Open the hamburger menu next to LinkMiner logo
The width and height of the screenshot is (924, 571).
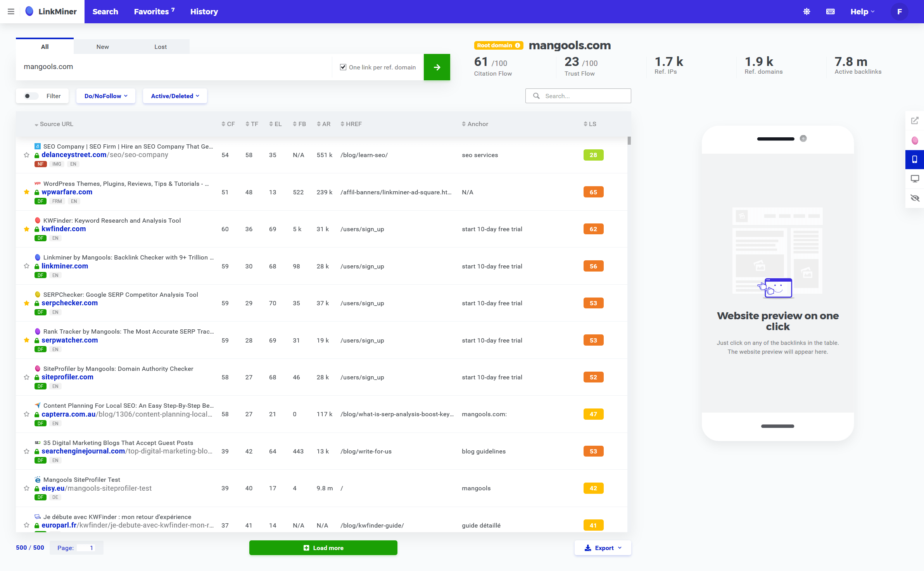coord(11,11)
